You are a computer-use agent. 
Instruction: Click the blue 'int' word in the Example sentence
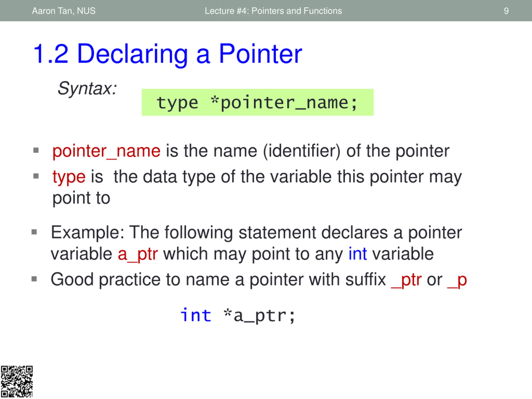(x=358, y=254)
